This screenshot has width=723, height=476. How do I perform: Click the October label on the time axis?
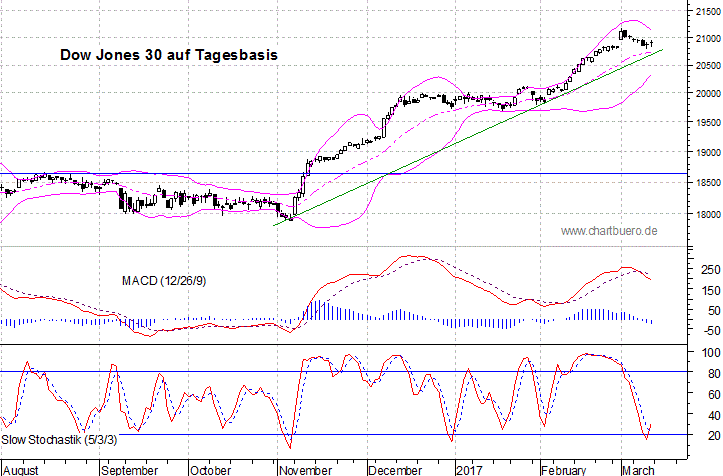pyautogui.click(x=210, y=470)
